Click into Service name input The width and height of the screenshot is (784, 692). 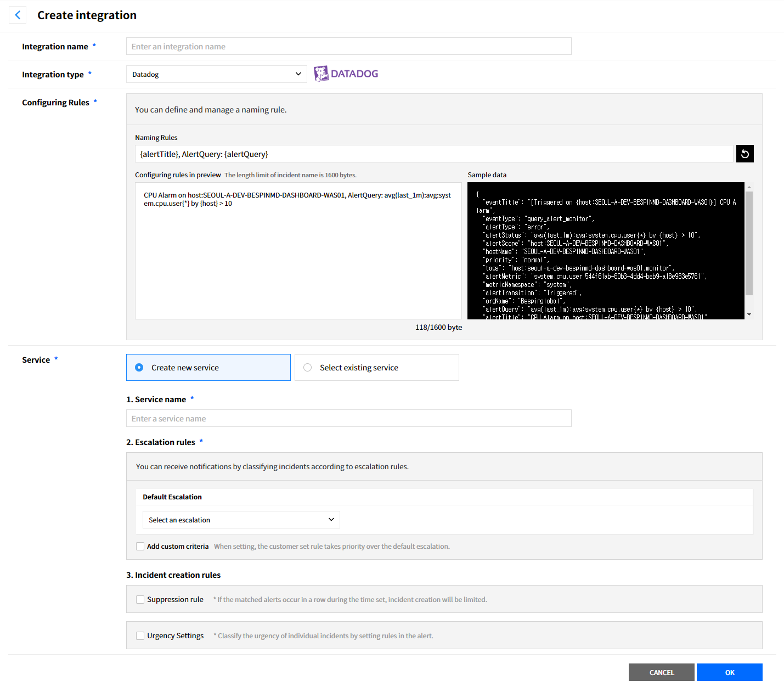348,418
